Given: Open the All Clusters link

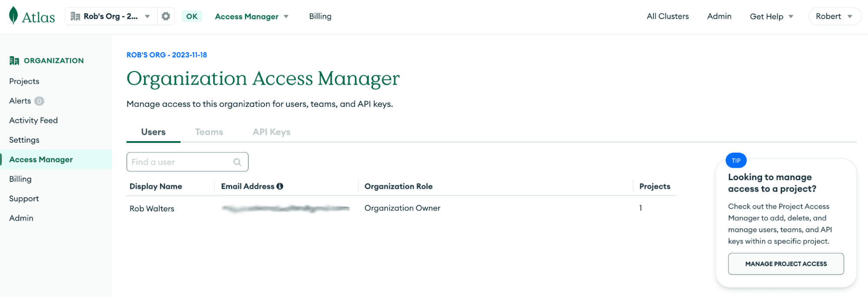Looking at the screenshot, I should (667, 16).
